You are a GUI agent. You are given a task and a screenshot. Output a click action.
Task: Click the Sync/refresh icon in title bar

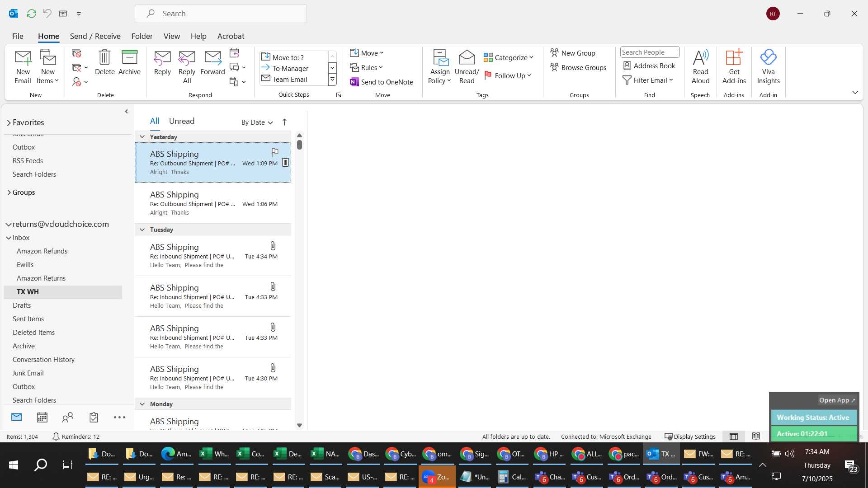pyautogui.click(x=31, y=14)
